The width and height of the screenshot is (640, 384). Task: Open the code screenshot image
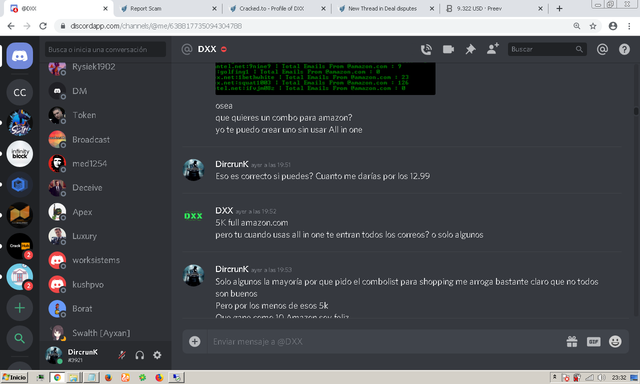coord(325,79)
